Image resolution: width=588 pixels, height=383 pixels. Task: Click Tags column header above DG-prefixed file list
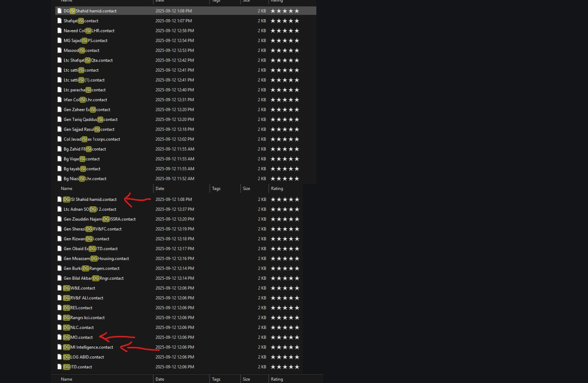(216, 188)
